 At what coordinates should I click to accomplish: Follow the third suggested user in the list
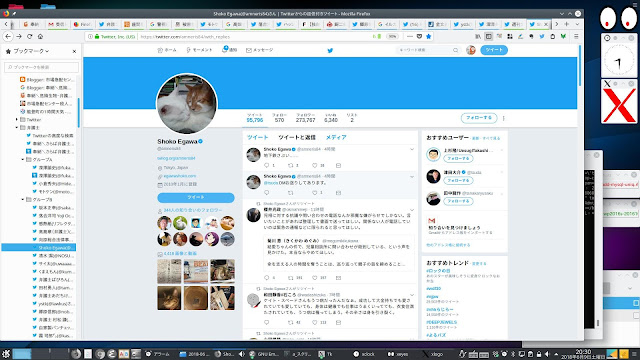click(x=458, y=201)
